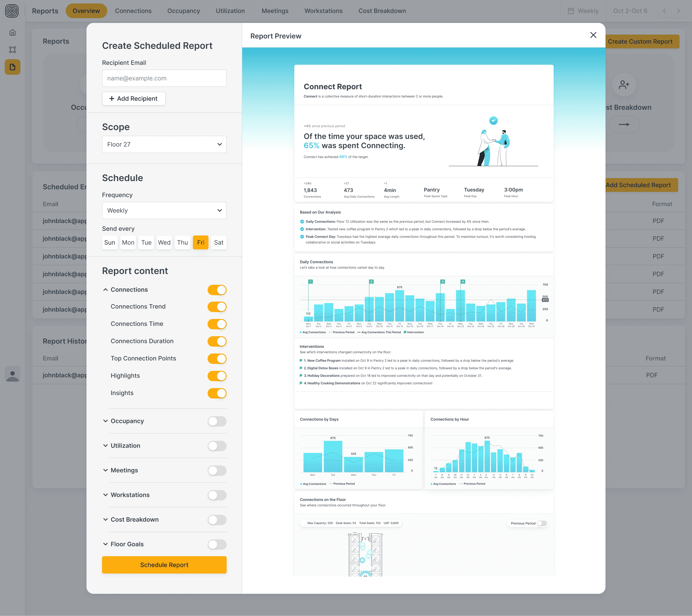Image resolution: width=692 pixels, height=616 pixels.
Task: Go to next date range arrow
Action: click(678, 11)
